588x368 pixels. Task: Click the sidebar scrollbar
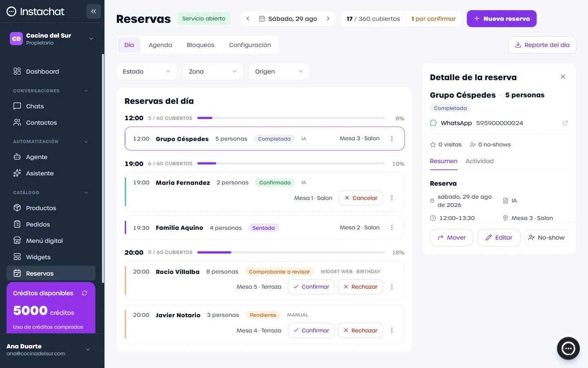[103, 168]
